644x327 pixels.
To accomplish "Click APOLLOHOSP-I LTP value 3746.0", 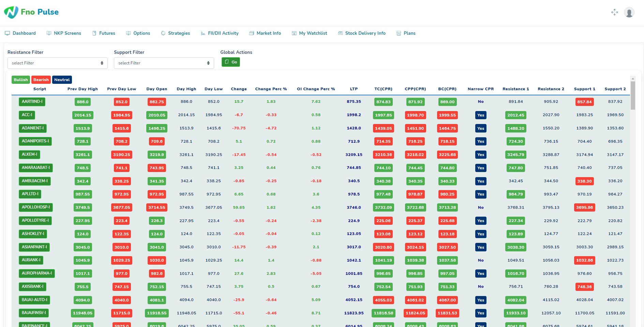I will tap(354, 207).
